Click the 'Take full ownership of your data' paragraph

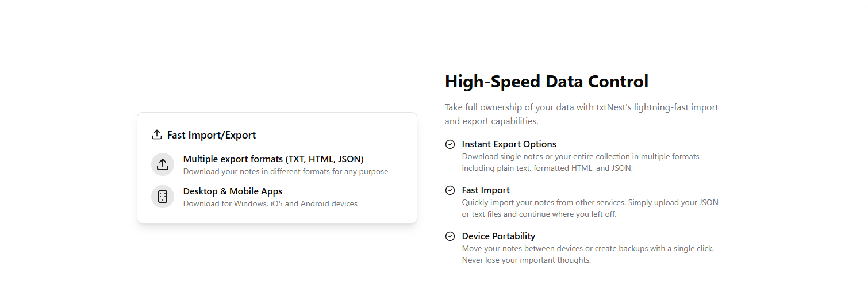click(x=581, y=114)
